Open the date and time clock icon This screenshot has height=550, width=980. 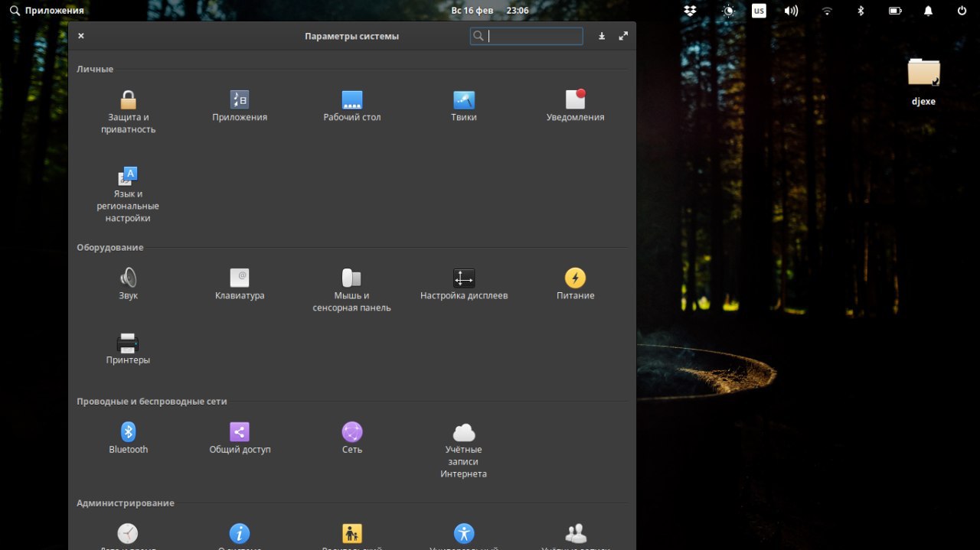pyautogui.click(x=128, y=534)
